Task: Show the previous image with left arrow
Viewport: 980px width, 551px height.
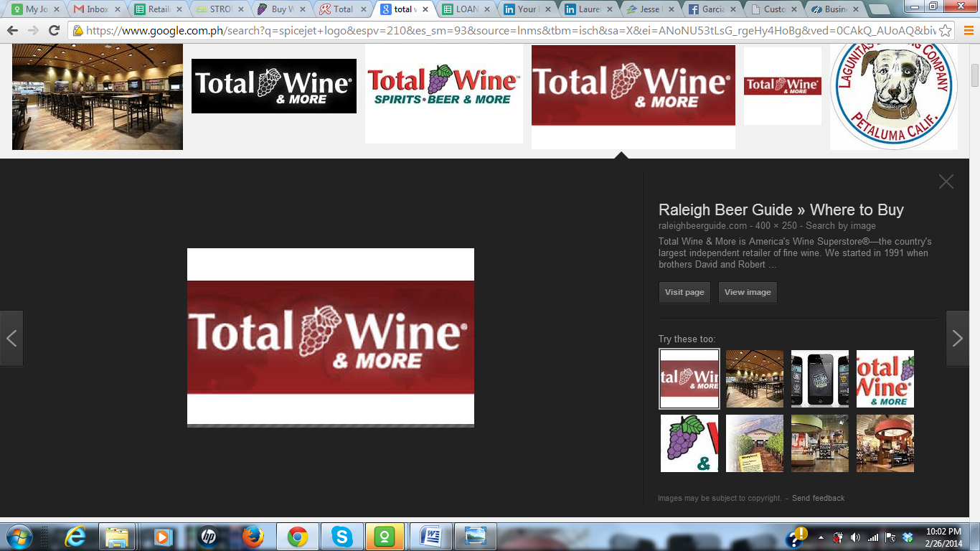Action: [x=11, y=339]
